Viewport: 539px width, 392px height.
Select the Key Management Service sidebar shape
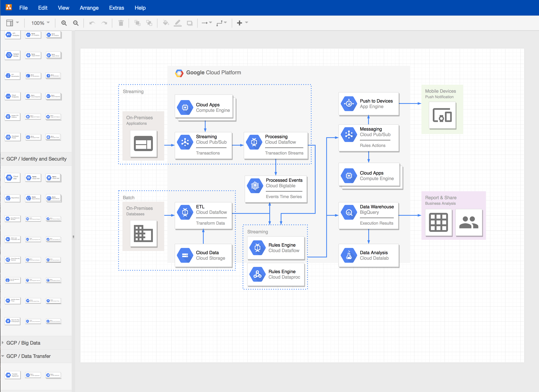click(13, 280)
